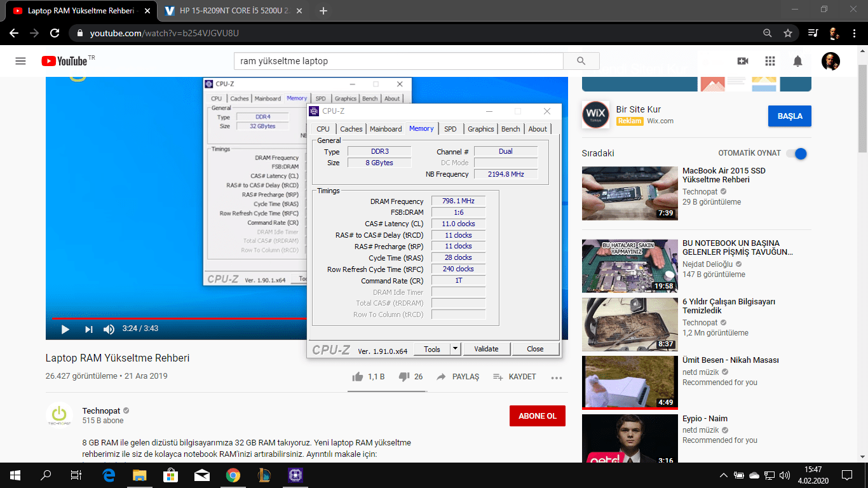Screen dimensions: 868x488
Task: Switch to Caches tab in CPU-Z
Action: (351, 129)
